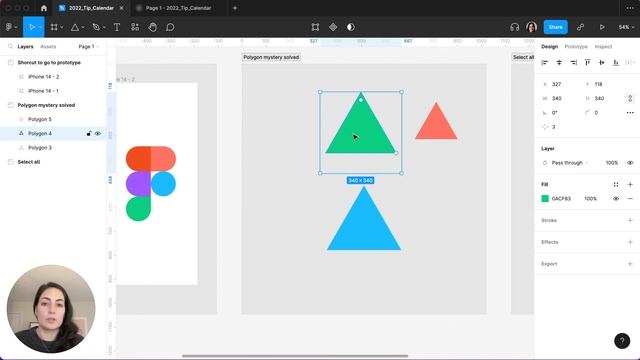Search layers with magnifier icon
The image size is (640, 360).
point(11,47)
